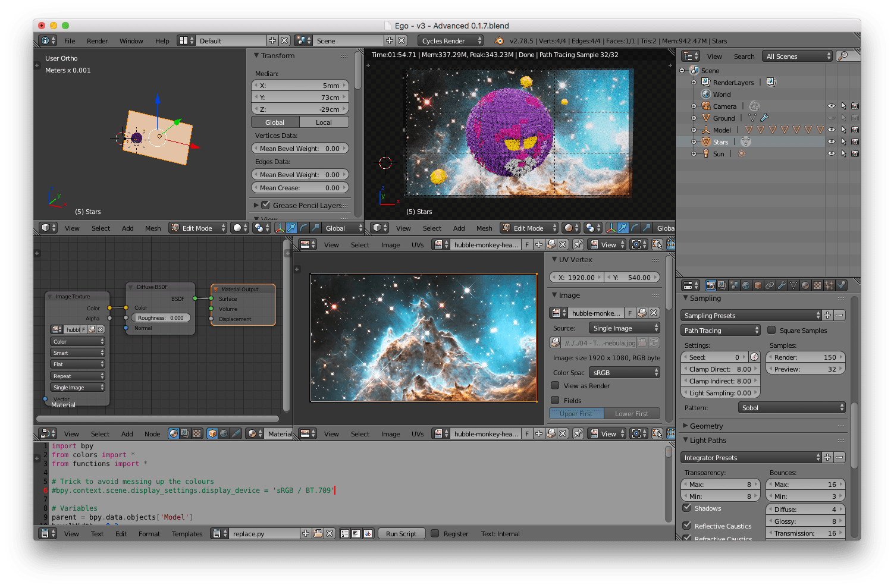
Task: Toggle the View as Render checkbox
Action: (555, 386)
